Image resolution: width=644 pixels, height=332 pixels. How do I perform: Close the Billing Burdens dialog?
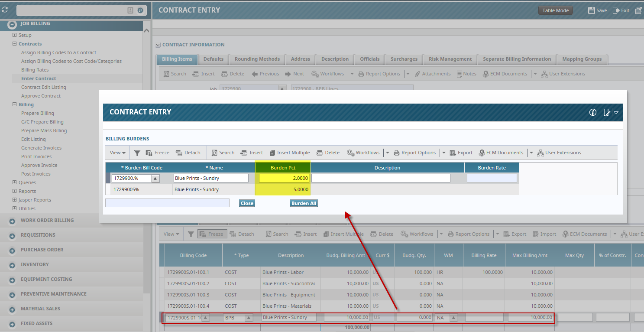click(247, 203)
